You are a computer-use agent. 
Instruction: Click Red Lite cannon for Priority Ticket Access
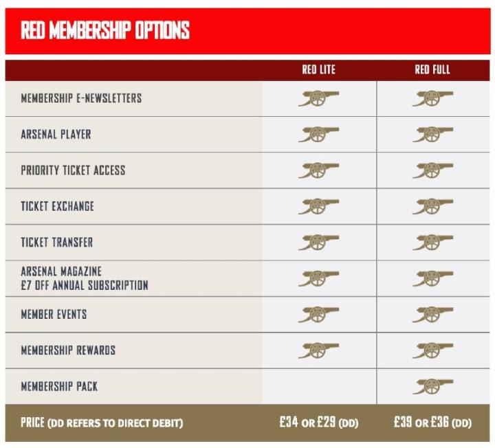click(318, 170)
